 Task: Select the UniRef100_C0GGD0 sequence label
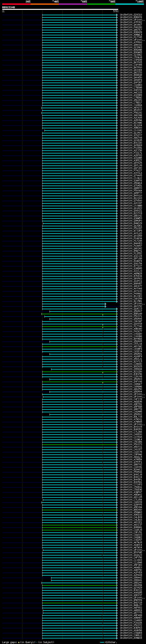pyautogui.click(x=131, y=334)
